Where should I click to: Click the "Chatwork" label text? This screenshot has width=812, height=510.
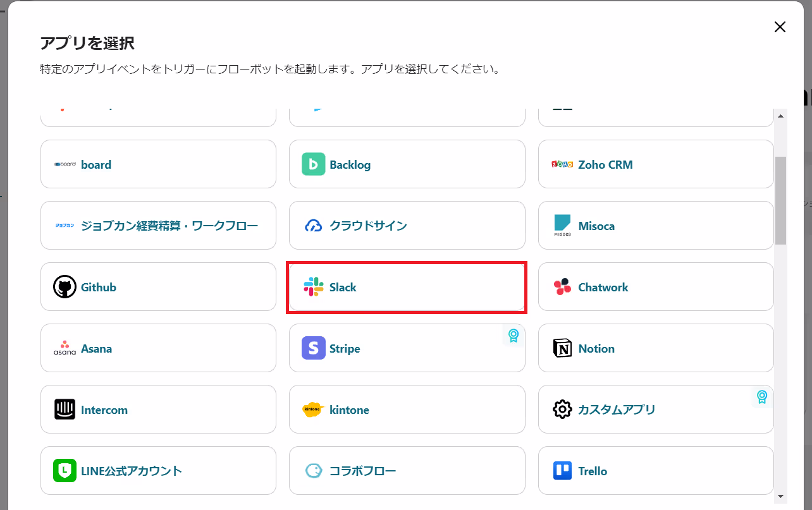[x=603, y=287]
